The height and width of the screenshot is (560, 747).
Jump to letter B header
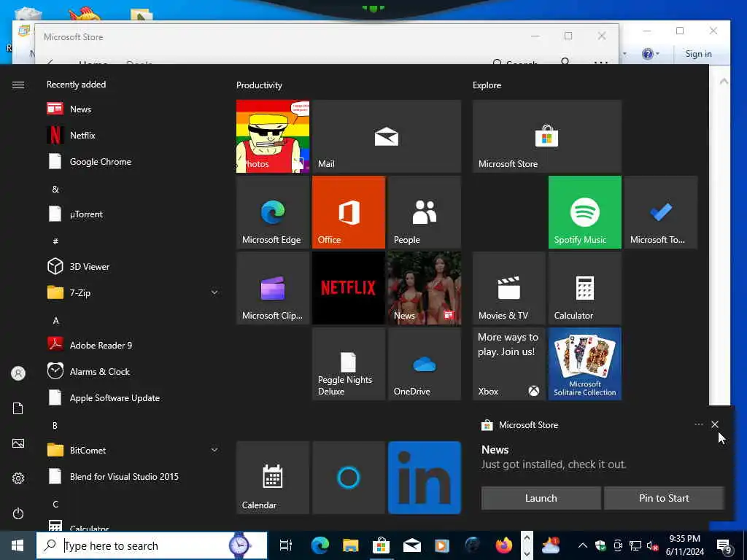[55, 425]
